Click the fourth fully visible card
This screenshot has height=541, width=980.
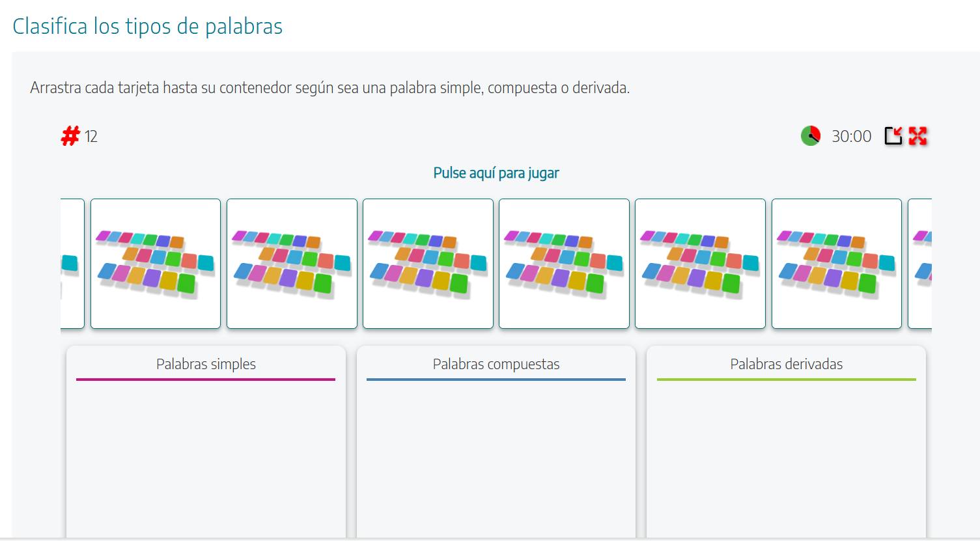pyautogui.click(x=564, y=264)
